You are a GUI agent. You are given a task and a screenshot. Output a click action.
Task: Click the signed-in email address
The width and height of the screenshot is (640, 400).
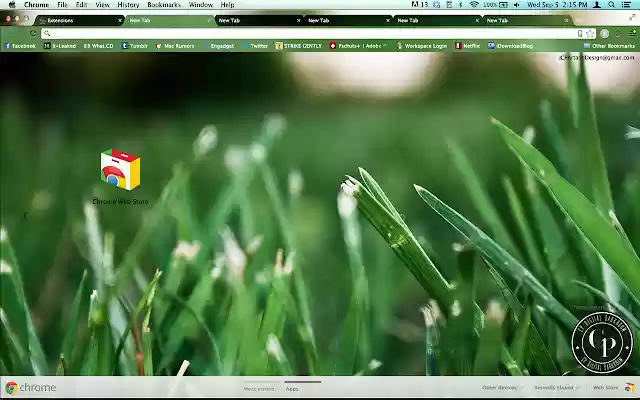point(596,58)
